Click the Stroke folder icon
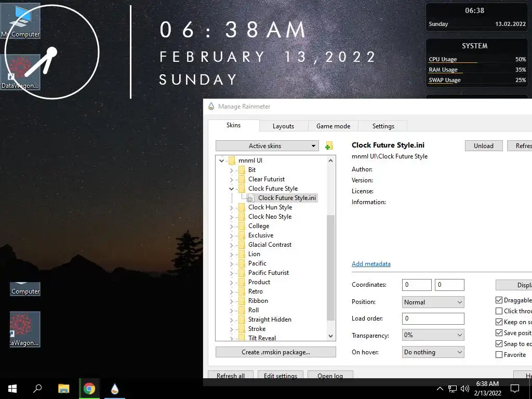Screen dimensions: 532x399 click(242, 329)
